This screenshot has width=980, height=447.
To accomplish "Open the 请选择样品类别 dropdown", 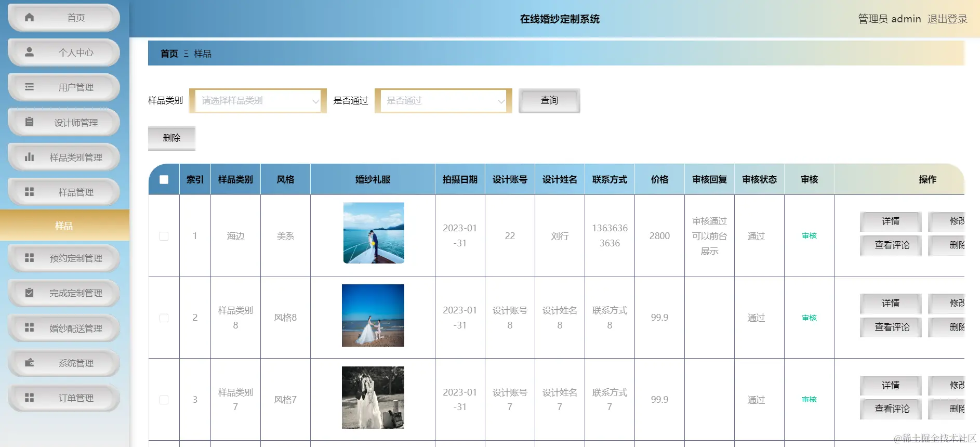I will click(258, 101).
